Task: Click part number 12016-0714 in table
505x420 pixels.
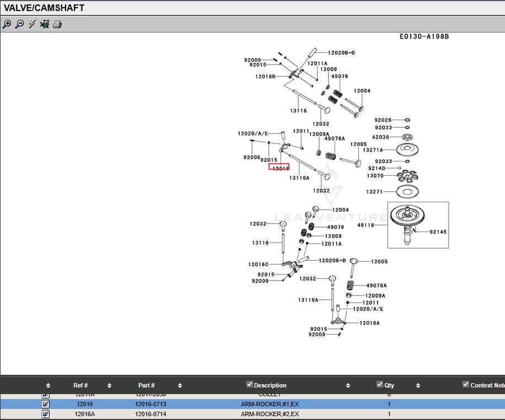Action: pyautogui.click(x=151, y=414)
